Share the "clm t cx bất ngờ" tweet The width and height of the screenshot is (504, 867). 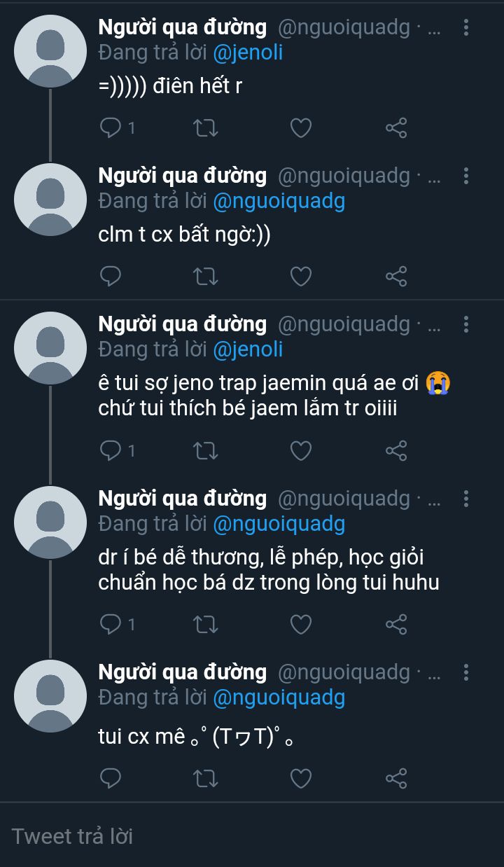(x=396, y=277)
